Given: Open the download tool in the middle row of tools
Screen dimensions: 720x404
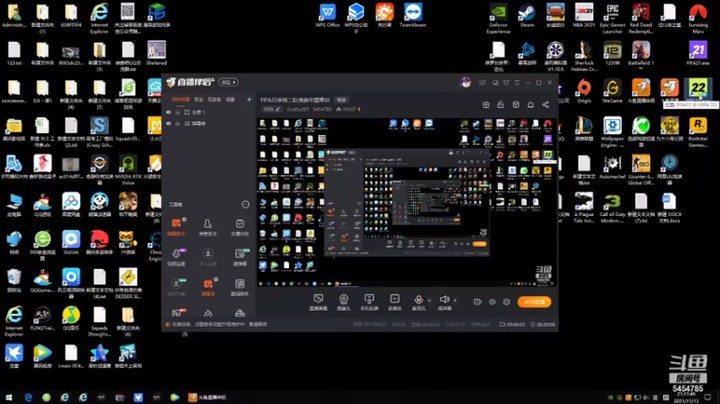Looking at the screenshot, I should pos(208,256).
